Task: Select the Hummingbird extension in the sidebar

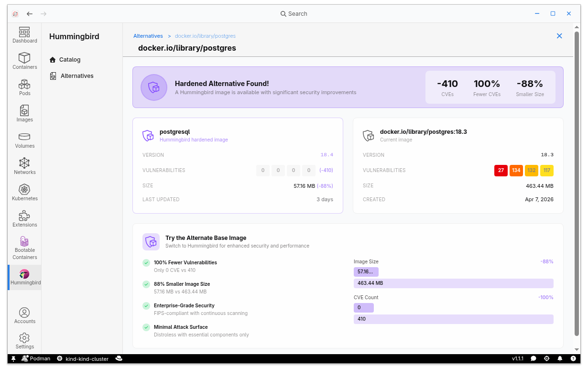Action: pyautogui.click(x=24, y=277)
